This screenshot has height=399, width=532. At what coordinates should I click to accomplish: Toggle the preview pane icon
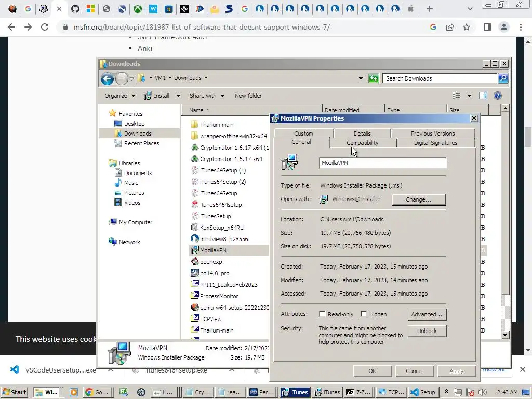point(483,96)
